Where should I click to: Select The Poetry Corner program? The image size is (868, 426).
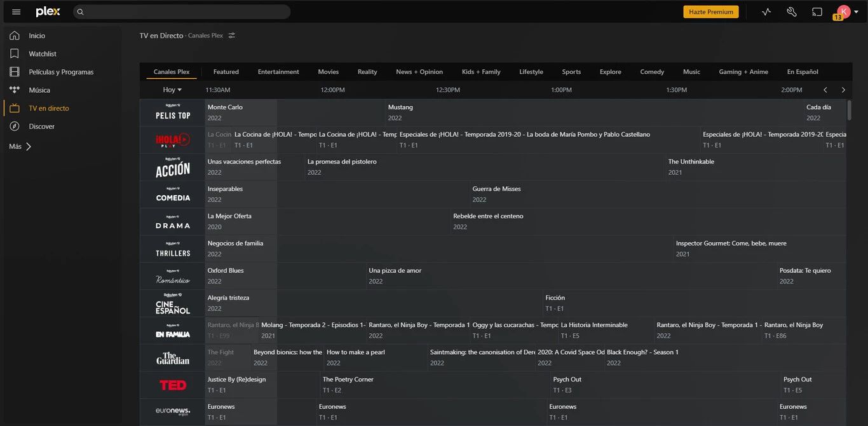tap(436, 385)
